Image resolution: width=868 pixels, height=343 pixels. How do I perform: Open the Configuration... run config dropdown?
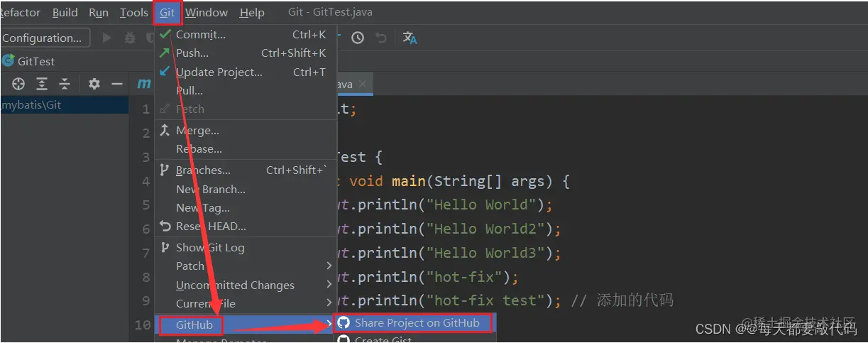[x=44, y=38]
